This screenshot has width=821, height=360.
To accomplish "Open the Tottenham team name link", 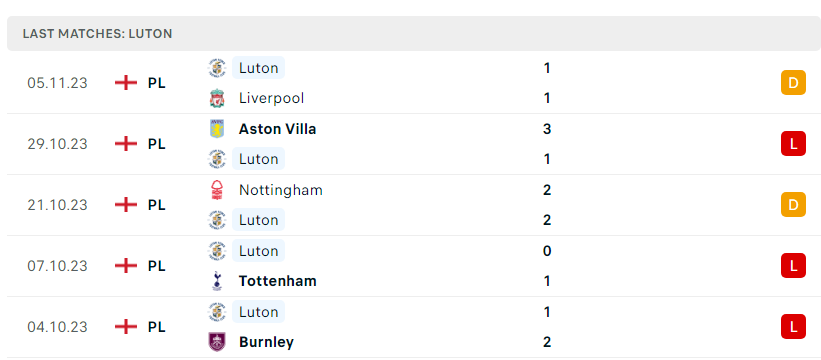I will tap(278, 282).
